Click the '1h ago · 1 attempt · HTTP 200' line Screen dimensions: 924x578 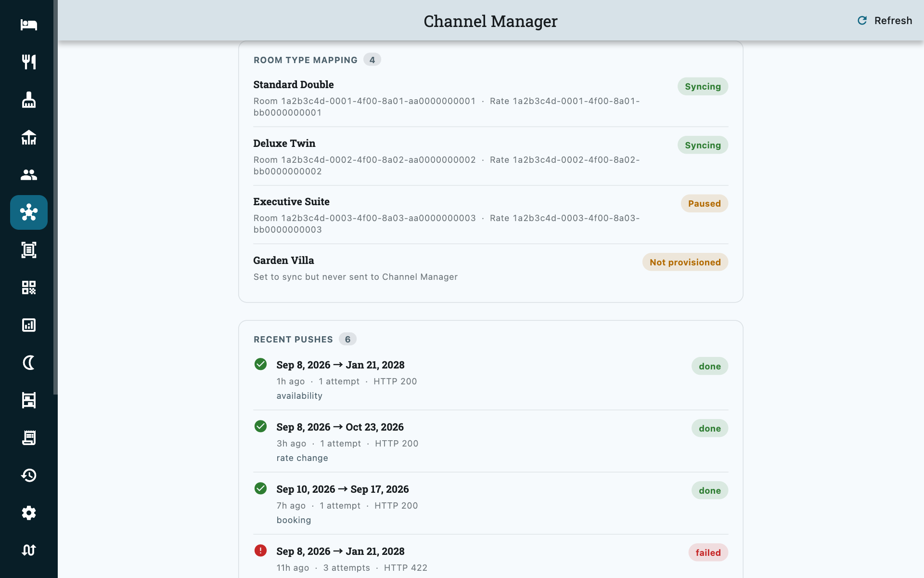(x=346, y=381)
